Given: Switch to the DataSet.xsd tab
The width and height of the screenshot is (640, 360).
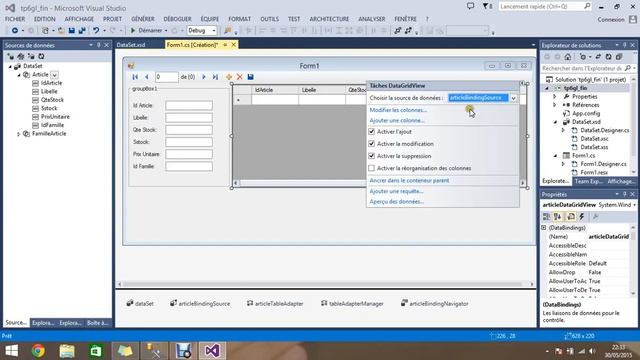Looking at the screenshot, I should pos(131,45).
